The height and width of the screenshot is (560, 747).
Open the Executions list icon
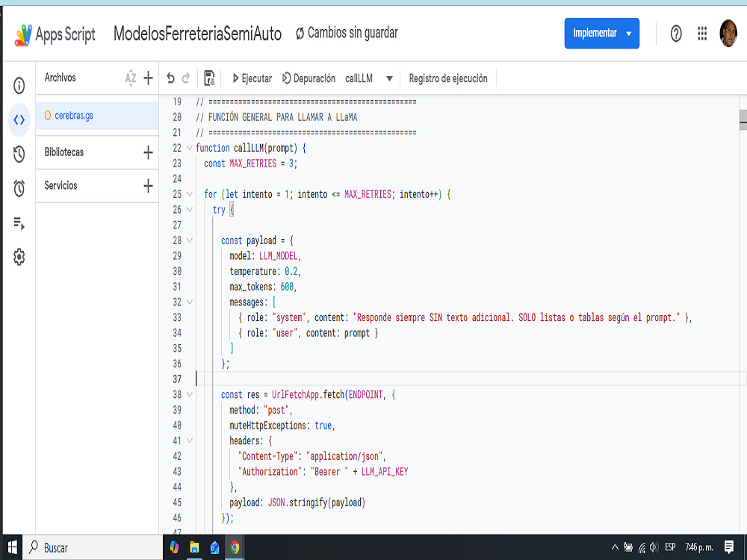click(19, 223)
